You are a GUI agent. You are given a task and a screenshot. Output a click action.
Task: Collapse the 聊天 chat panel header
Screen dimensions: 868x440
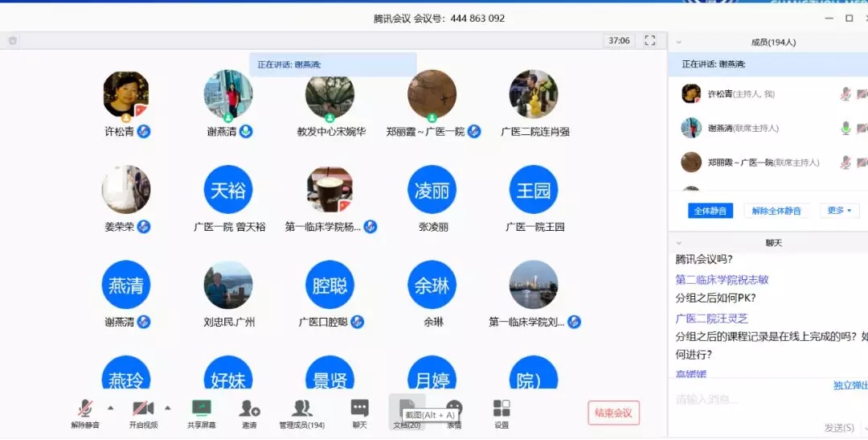click(x=679, y=243)
